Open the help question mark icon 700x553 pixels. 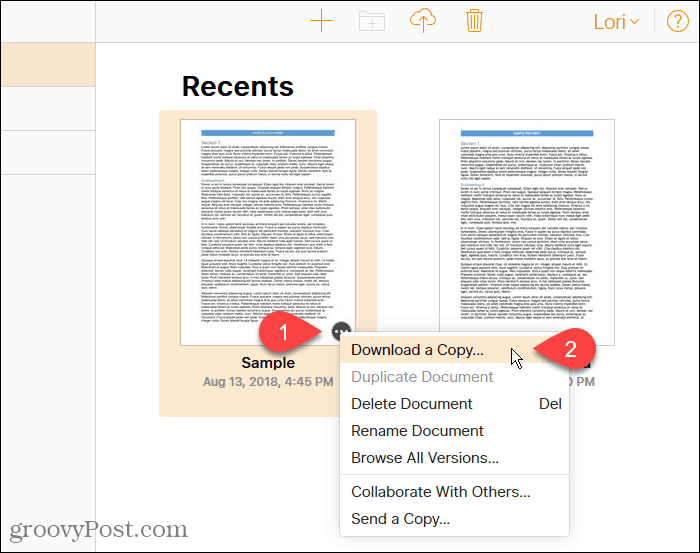click(677, 21)
